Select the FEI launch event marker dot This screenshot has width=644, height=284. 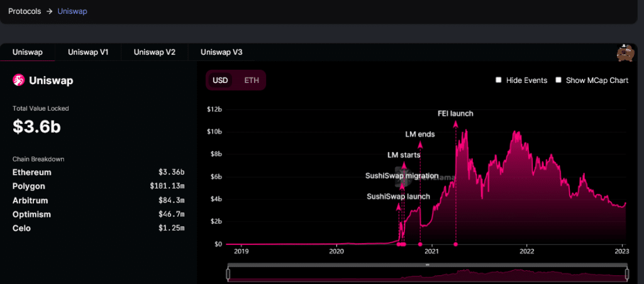click(455, 244)
